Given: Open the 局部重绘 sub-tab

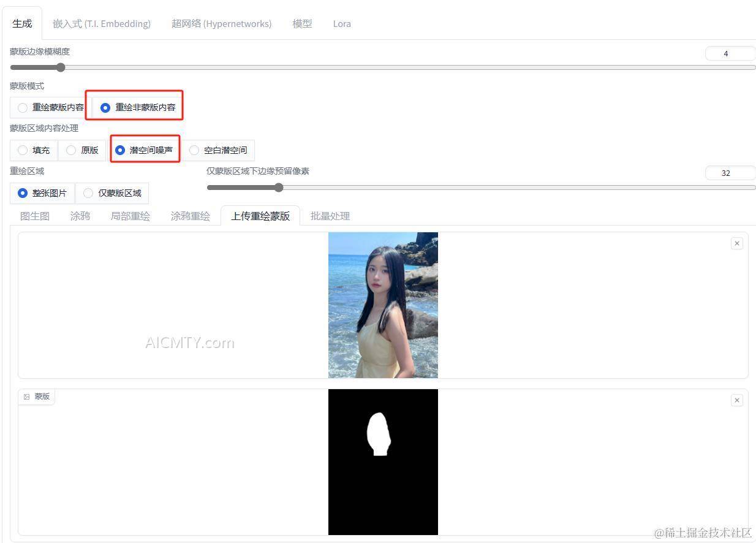Looking at the screenshot, I should coord(130,216).
